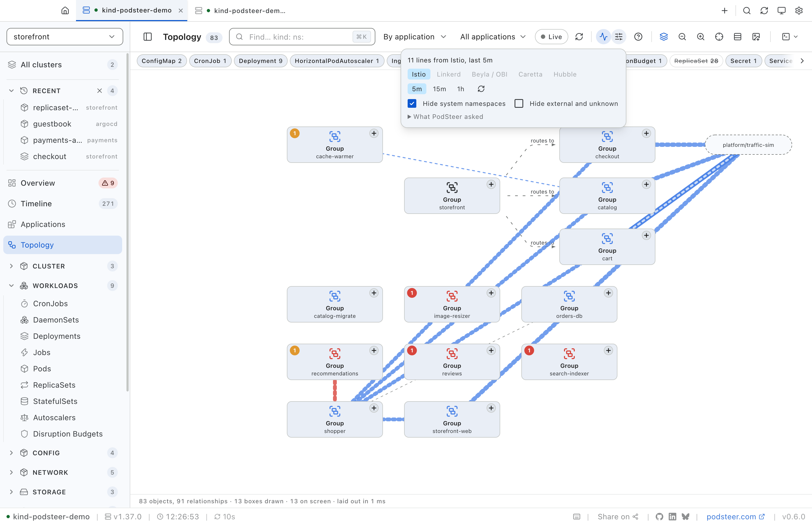This screenshot has width=812, height=525.
Task: Open the settings gear icon
Action: [799, 11]
